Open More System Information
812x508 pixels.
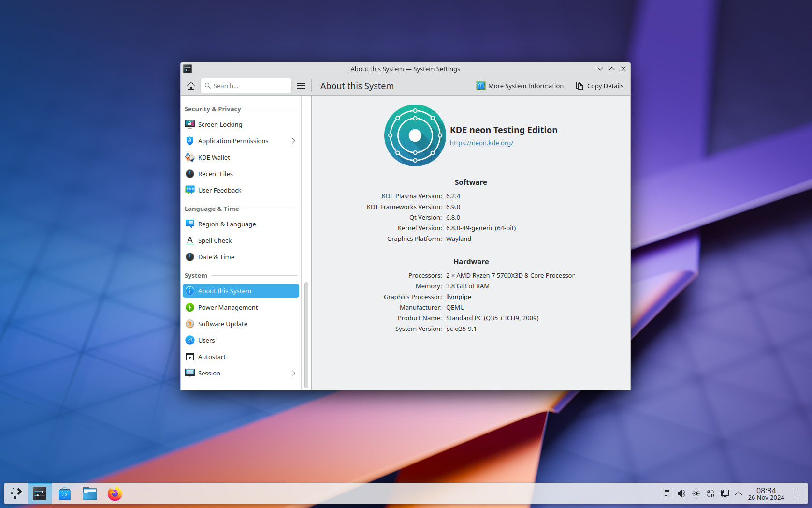(520, 86)
